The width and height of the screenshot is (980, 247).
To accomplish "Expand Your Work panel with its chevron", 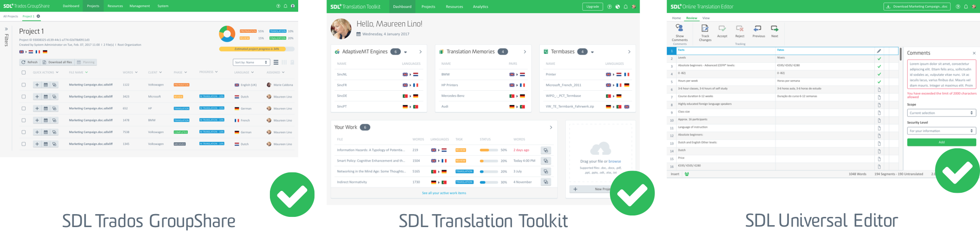I will 551,127.
